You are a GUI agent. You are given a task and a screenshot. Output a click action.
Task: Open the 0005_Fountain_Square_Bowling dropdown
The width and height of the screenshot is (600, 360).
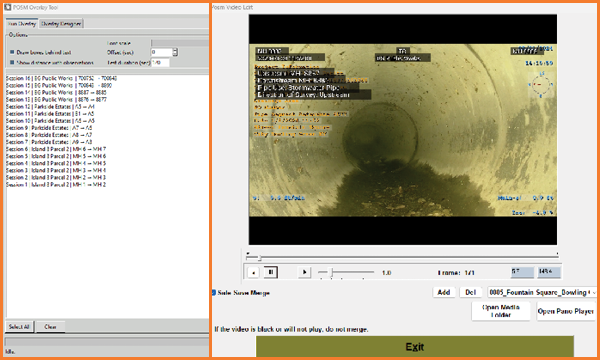(542, 292)
